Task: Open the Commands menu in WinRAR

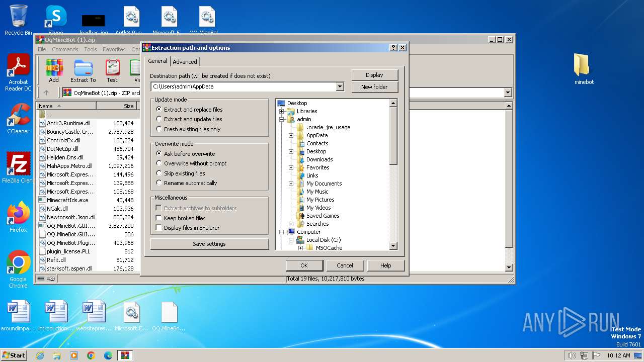Action: pos(65,49)
